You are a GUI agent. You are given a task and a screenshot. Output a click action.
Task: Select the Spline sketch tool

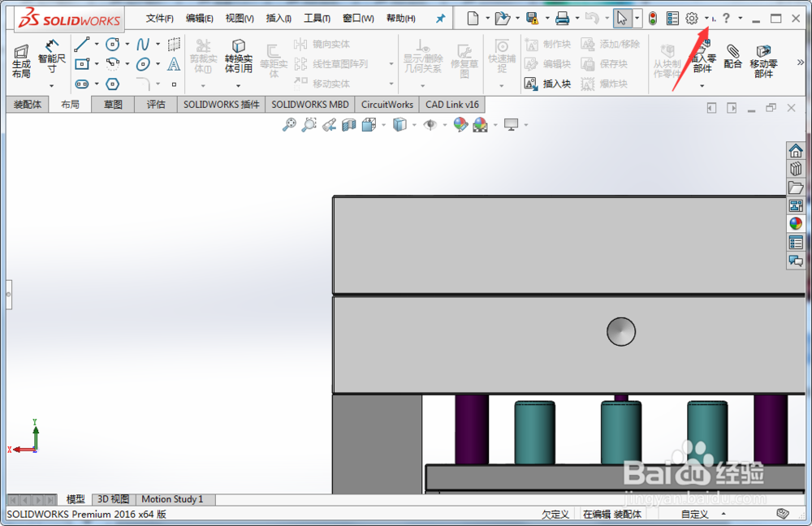click(x=143, y=45)
